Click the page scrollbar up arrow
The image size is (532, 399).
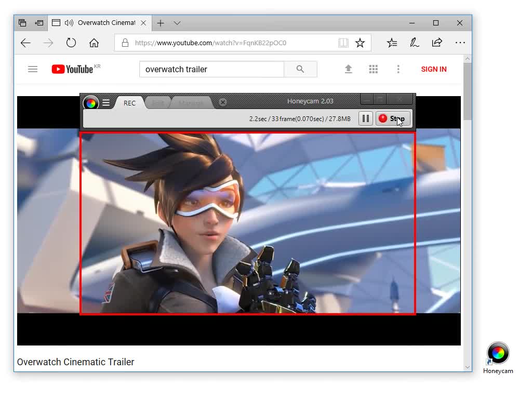(x=468, y=59)
